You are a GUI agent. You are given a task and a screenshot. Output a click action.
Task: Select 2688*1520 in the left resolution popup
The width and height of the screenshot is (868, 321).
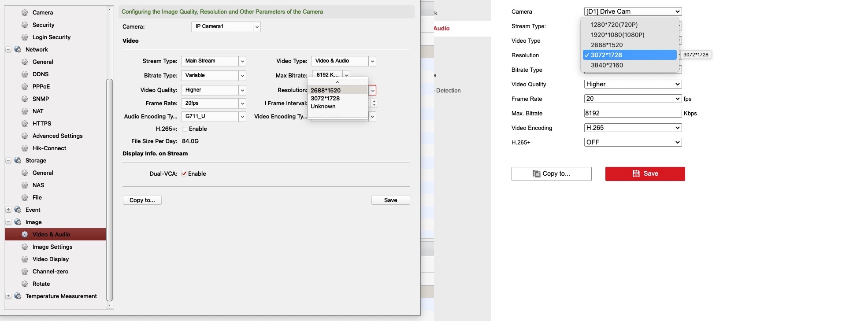tap(326, 90)
